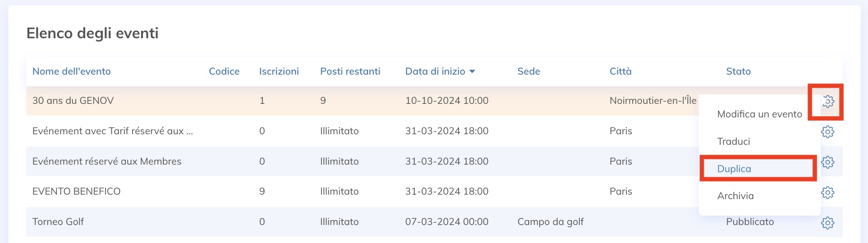Sort by Posti restanti
This screenshot has height=243, width=868.
[x=350, y=71]
